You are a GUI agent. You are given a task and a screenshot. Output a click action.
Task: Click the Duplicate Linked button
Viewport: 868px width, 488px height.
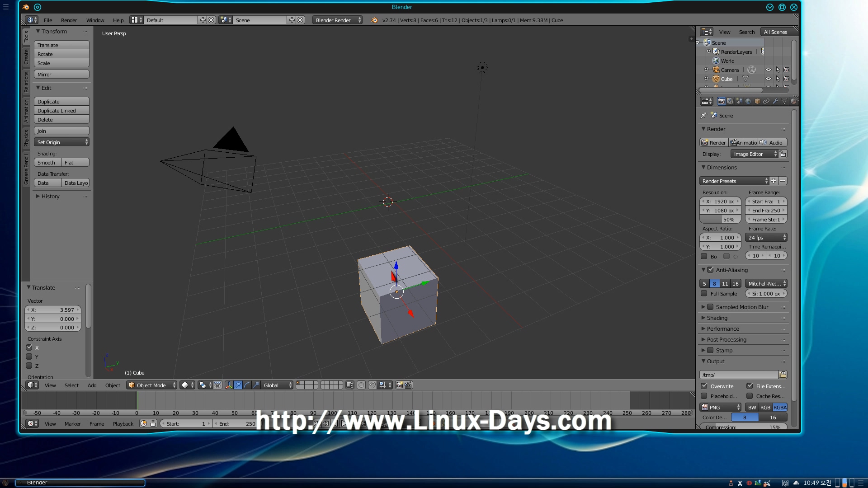tap(61, 111)
